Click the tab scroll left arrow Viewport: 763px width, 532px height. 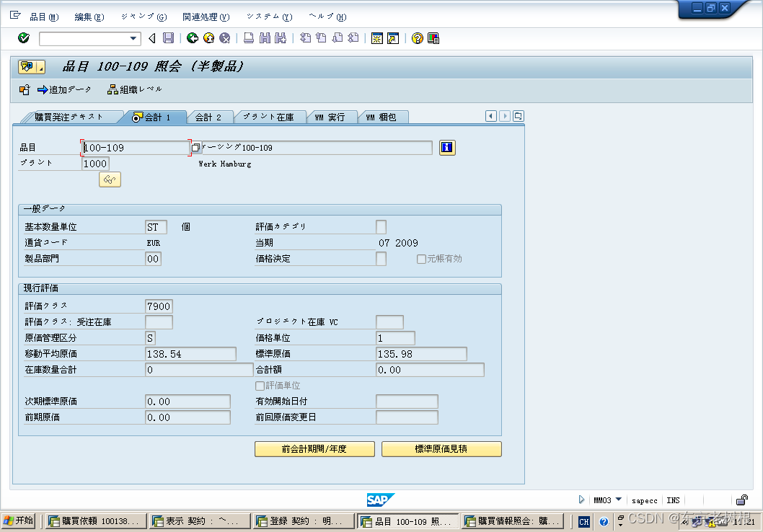click(x=491, y=116)
